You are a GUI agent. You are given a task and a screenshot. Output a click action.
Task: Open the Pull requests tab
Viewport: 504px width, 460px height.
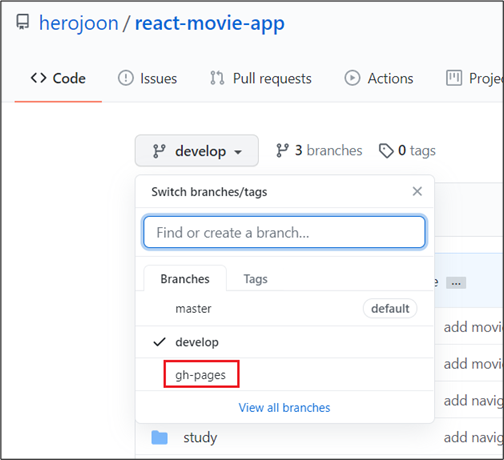pos(261,79)
